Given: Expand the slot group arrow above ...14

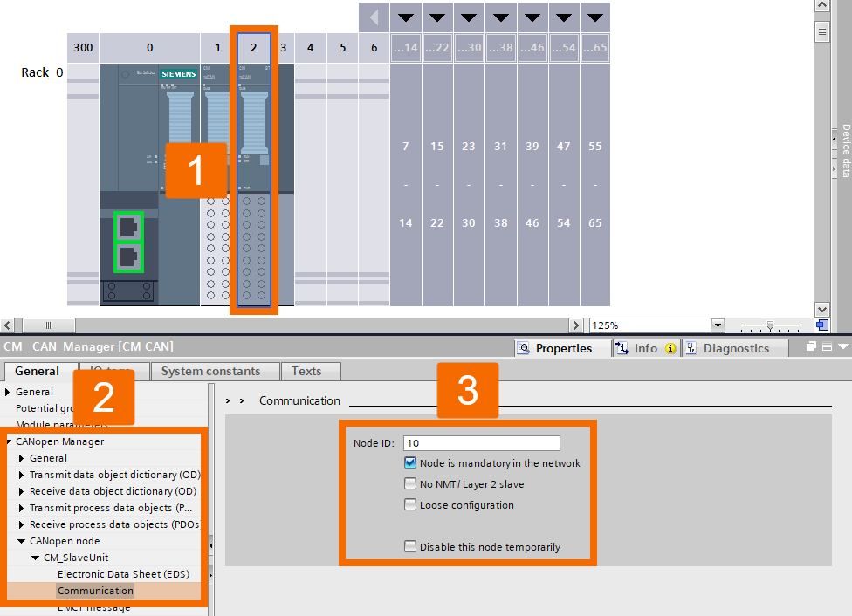Looking at the screenshot, I should point(405,17).
